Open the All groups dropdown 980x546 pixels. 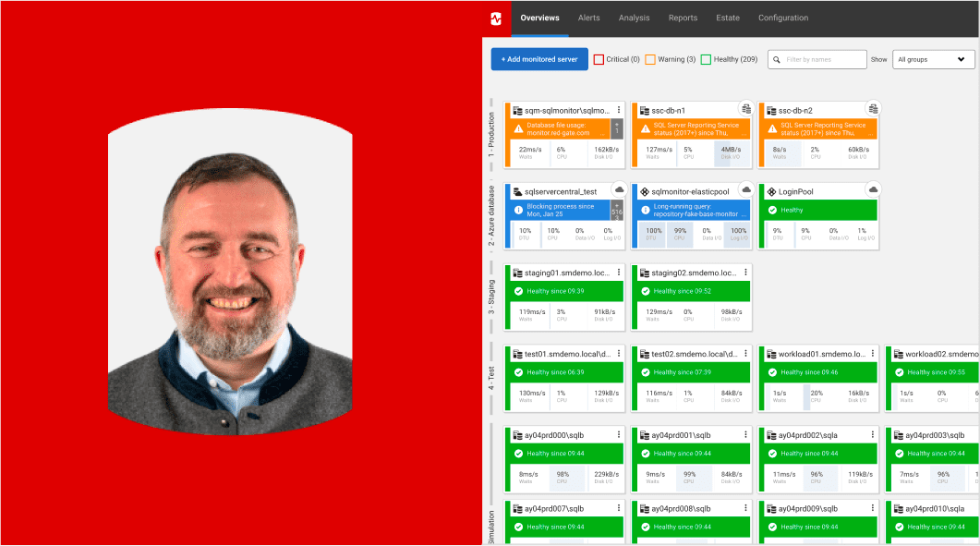tap(933, 58)
